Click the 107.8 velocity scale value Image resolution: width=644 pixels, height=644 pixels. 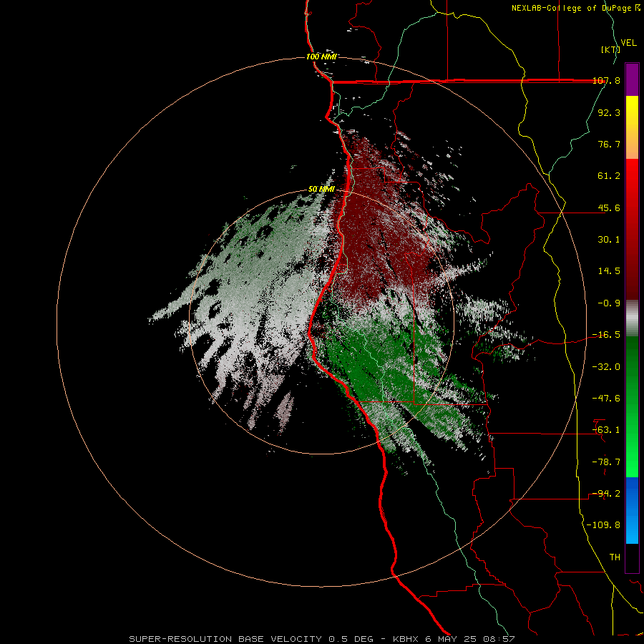tap(606, 80)
